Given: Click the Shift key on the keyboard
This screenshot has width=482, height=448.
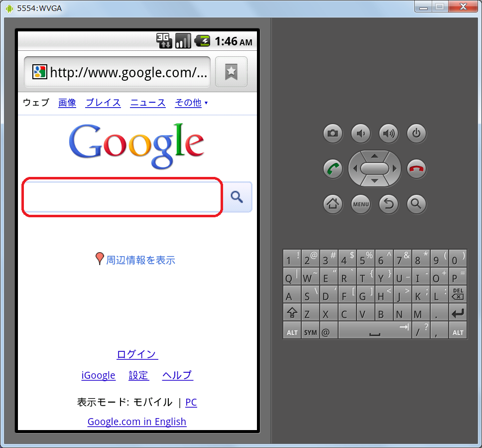Looking at the screenshot, I should 292,312.
